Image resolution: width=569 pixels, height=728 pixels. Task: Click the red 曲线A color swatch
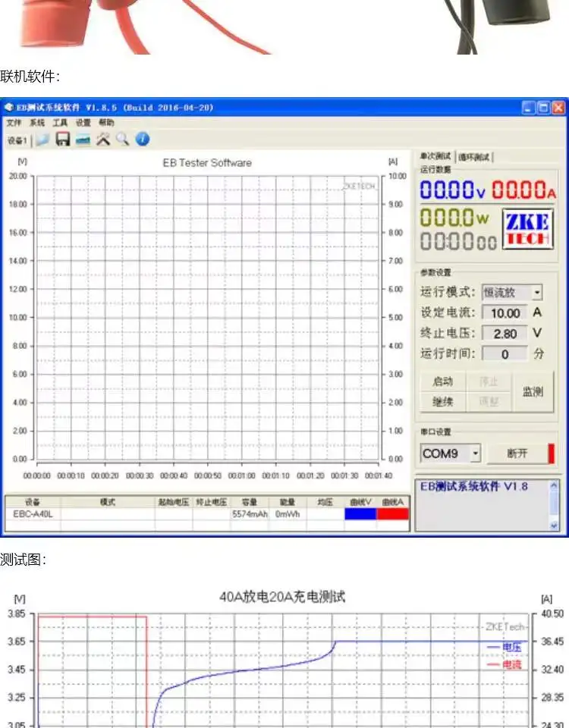(x=392, y=513)
